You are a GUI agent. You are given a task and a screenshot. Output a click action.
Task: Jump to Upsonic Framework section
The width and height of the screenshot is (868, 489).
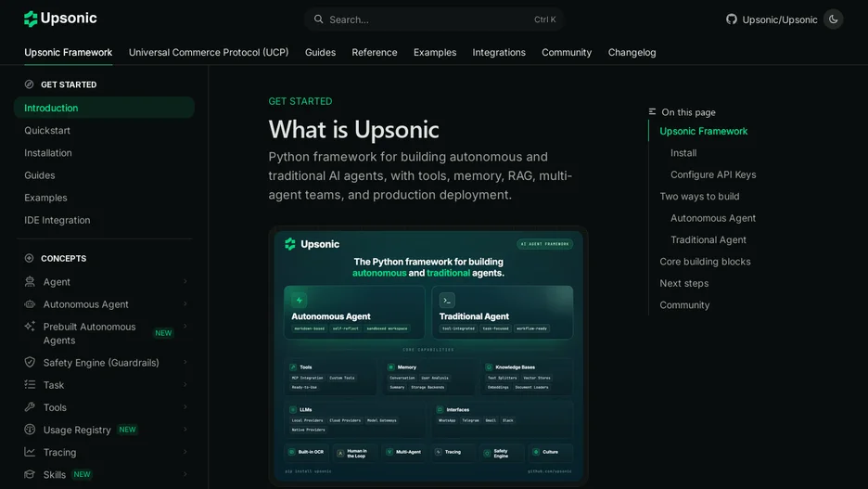703,131
